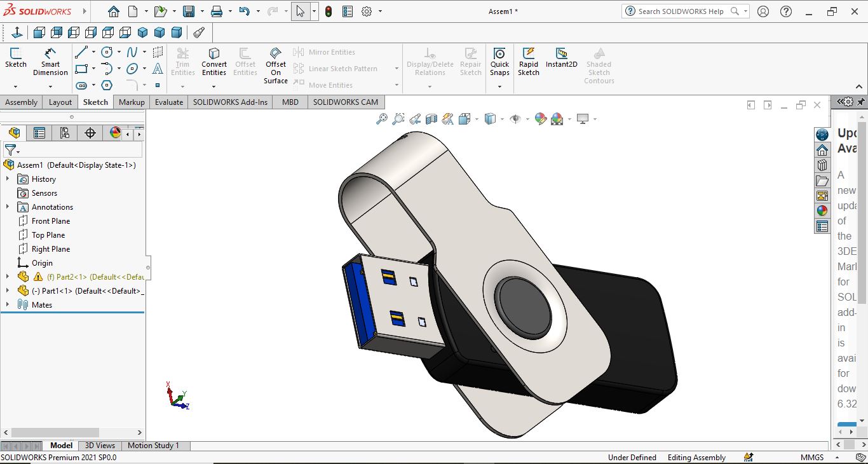868x464 pixels.
Task: Select the Corner Rectangle tool
Action: [81, 69]
